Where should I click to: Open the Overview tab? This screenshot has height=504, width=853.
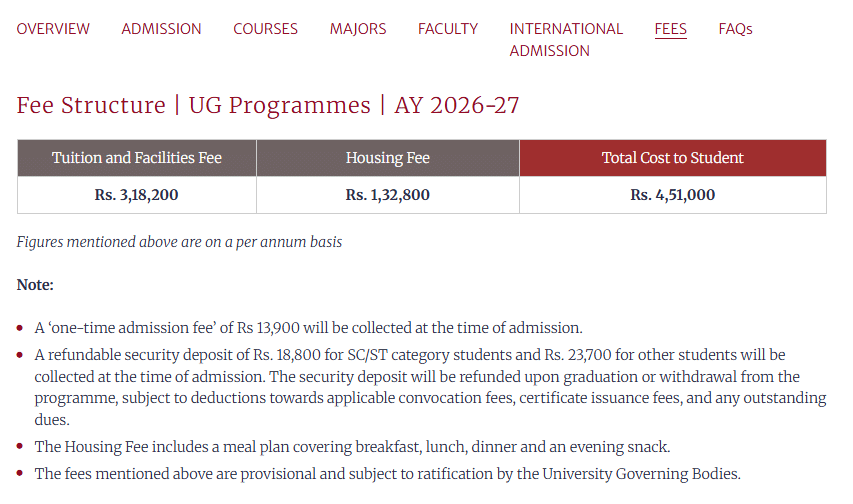pyautogui.click(x=53, y=29)
